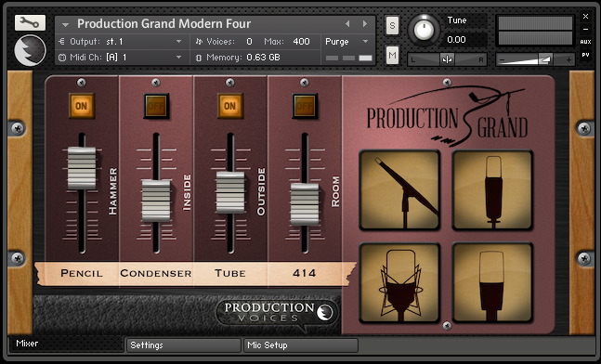Click the Hammer channel label
The image size is (601, 364).
tap(112, 191)
